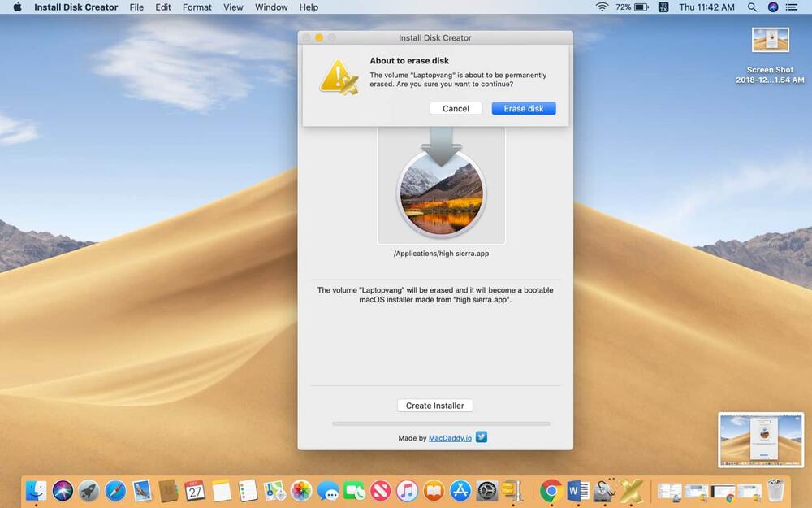Click the high sierra installer image
This screenshot has height=508, width=812.
[x=441, y=193]
